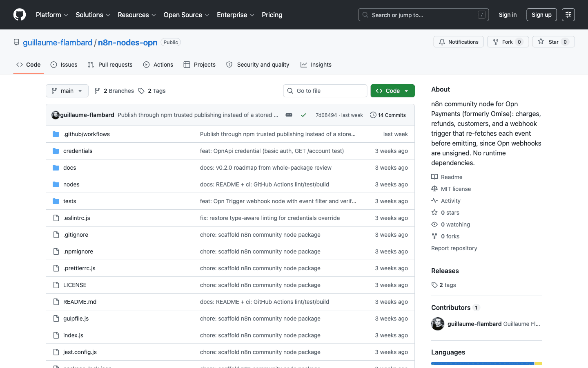View the 2 Tags link
The height and width of the screenshot is (368, 588).
[x=152, y=91]
